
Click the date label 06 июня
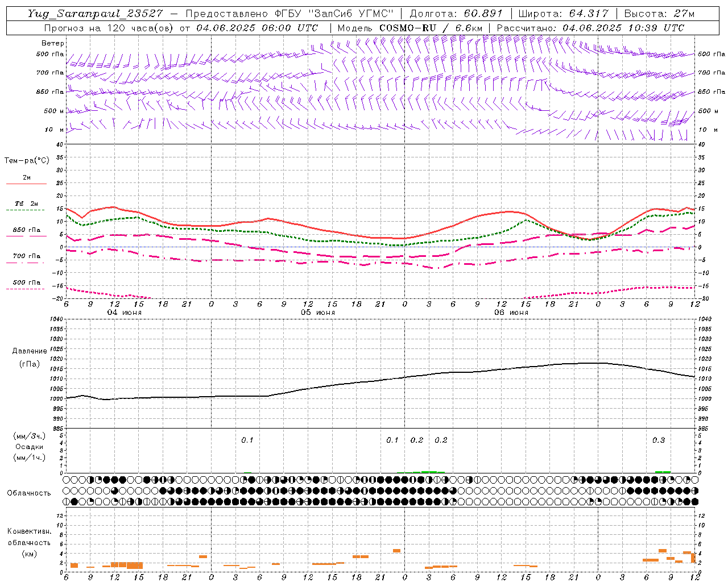tap(511, 313)
